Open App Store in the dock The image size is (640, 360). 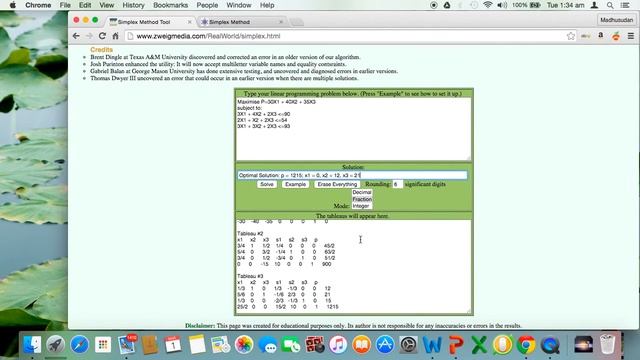pyautogui.click(x=385, y=344)
